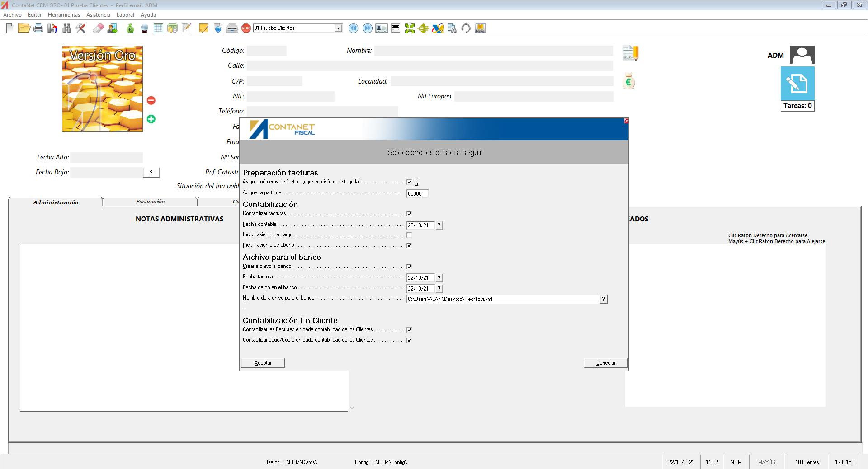This screenshot has width=868, height=469.
Task: Open date picker for Fecha contable
Action: coord(439,225)
